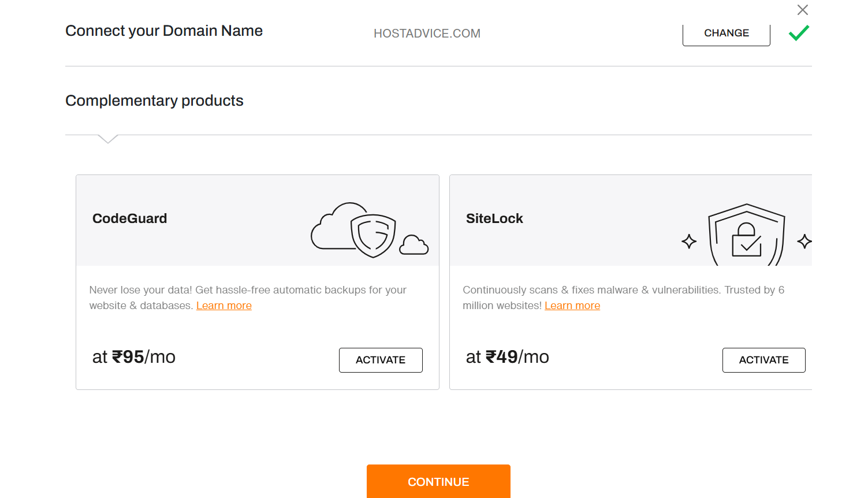Open the SiteLock Learn more link

click(572, 306)
